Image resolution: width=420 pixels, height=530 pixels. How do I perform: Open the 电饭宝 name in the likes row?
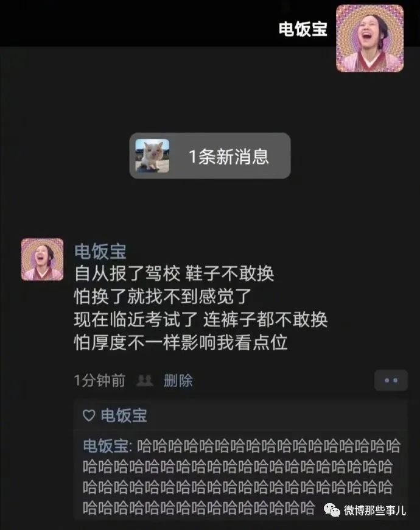(124, 415)
